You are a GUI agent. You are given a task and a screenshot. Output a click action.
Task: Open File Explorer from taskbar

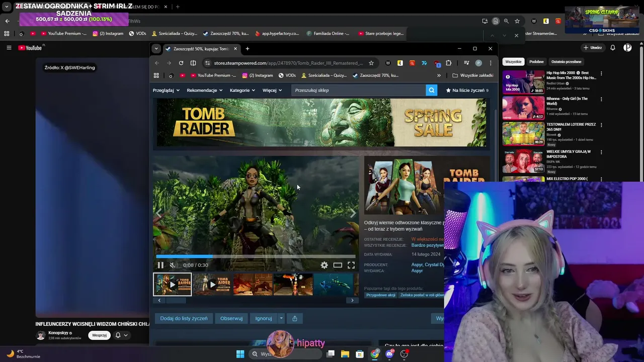(345, 354)
